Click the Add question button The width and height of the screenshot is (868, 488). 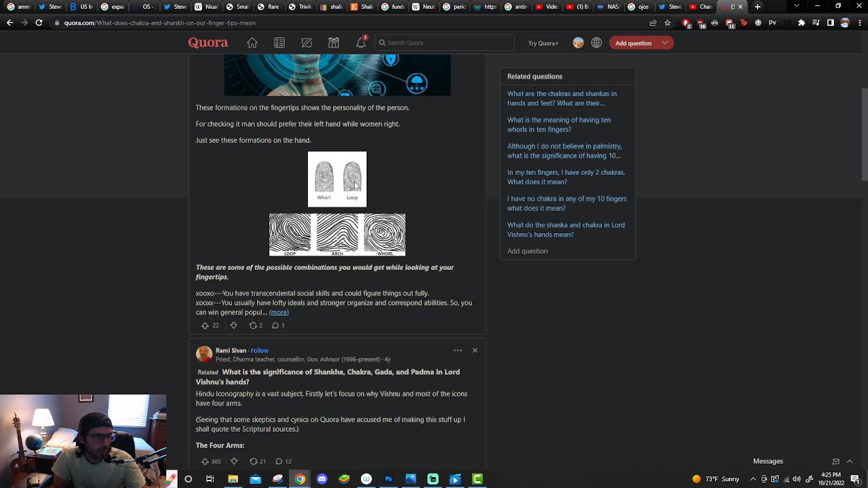click(x=633, y=43)
